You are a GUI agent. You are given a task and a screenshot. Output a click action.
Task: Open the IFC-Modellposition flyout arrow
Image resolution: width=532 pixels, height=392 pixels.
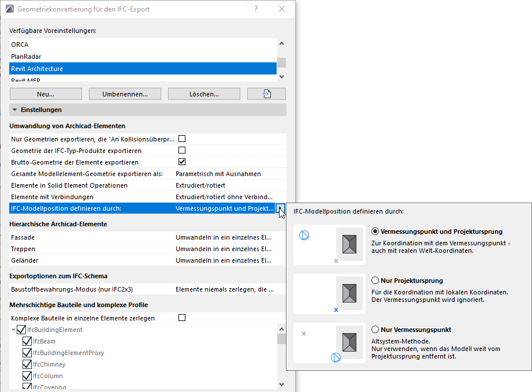pyautogui.click(x=280, y=208)
